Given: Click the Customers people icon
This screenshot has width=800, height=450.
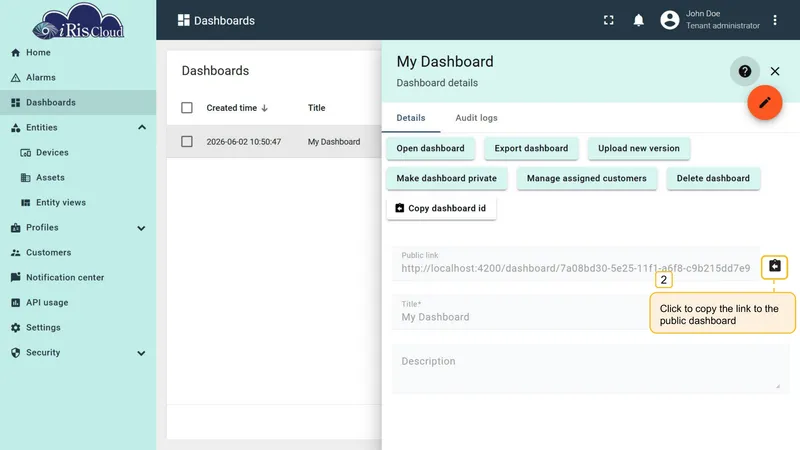Looking at the screenshot, I should (x=16, y=253).
